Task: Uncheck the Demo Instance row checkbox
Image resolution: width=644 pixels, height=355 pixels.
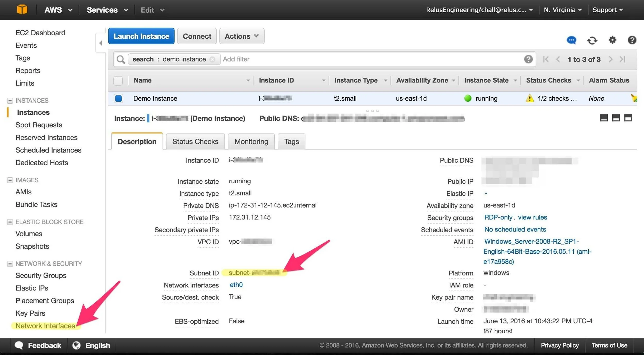Action: point(118,98)
